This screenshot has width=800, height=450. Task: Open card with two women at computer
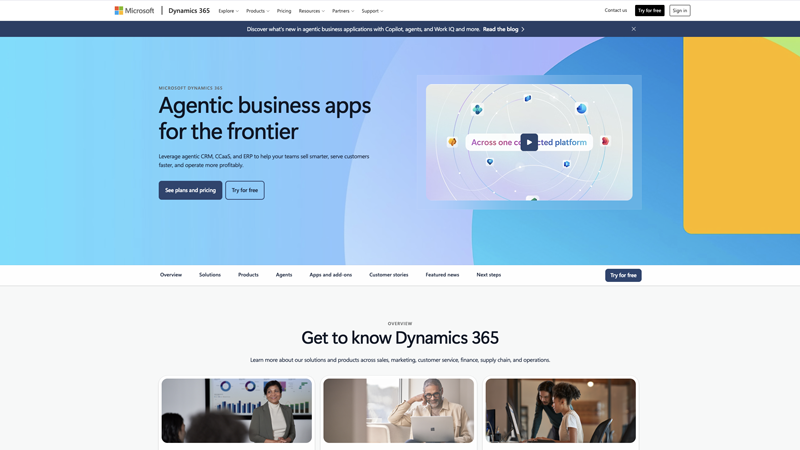tap(561, 411)
